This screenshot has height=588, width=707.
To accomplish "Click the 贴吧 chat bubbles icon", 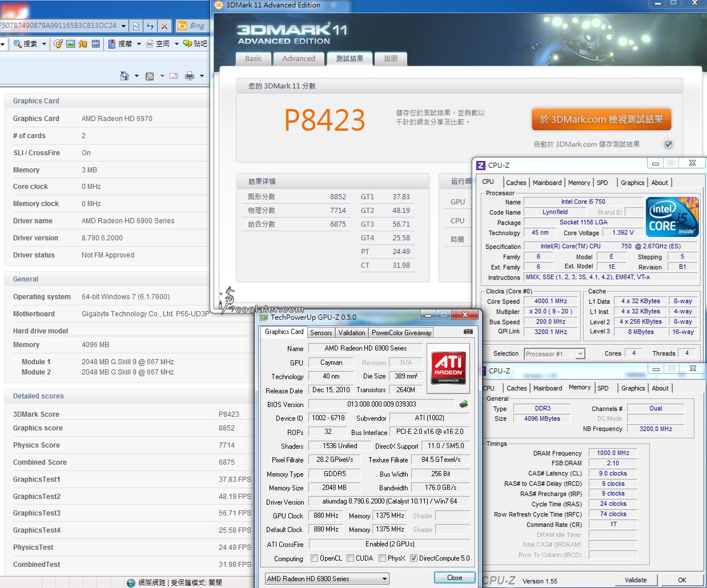I will click(187, 43).
